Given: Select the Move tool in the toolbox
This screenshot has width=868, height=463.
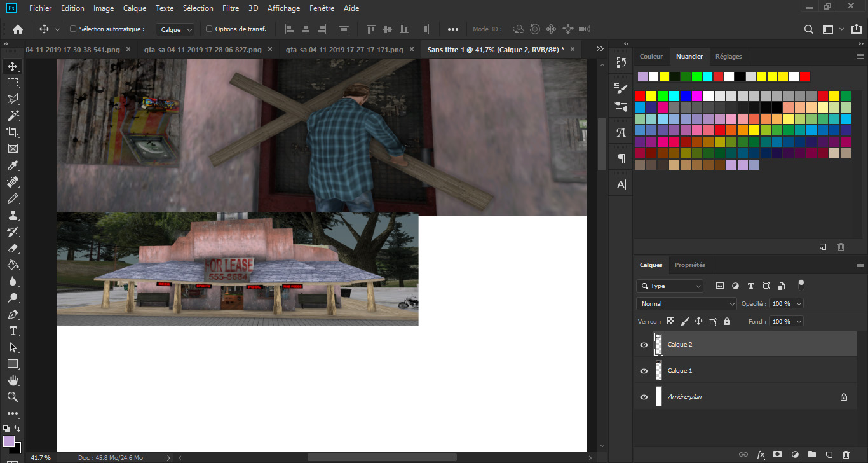Looking at the screenshot, I should click(x=13, y=66).
